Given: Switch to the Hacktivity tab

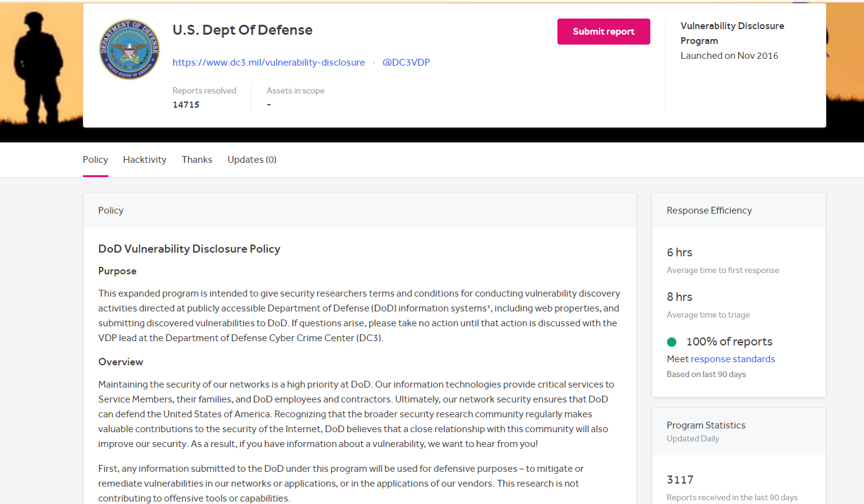Looking at the screenshot, I should click(145, 160).
